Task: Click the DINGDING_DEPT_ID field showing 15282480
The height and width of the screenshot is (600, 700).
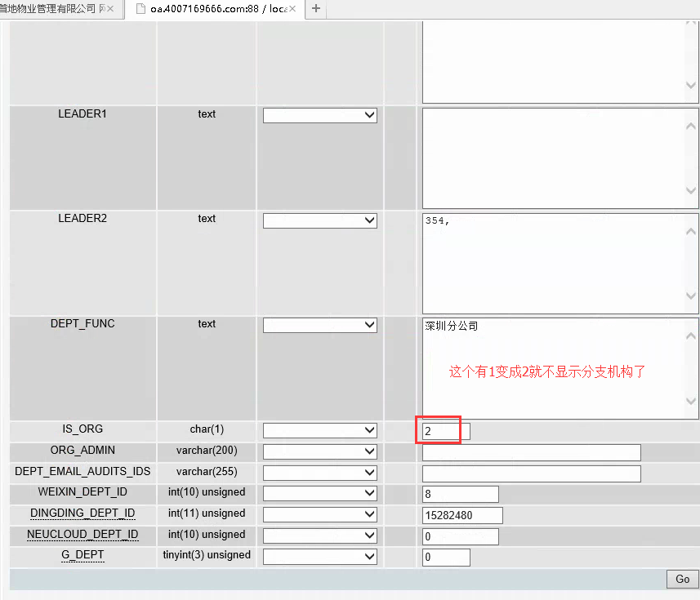Action: (462, 515)
